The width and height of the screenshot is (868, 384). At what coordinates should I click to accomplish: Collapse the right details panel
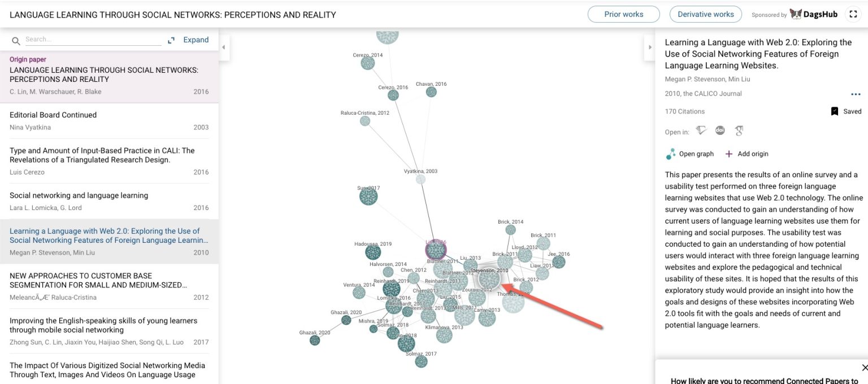[x=649, y=47]
